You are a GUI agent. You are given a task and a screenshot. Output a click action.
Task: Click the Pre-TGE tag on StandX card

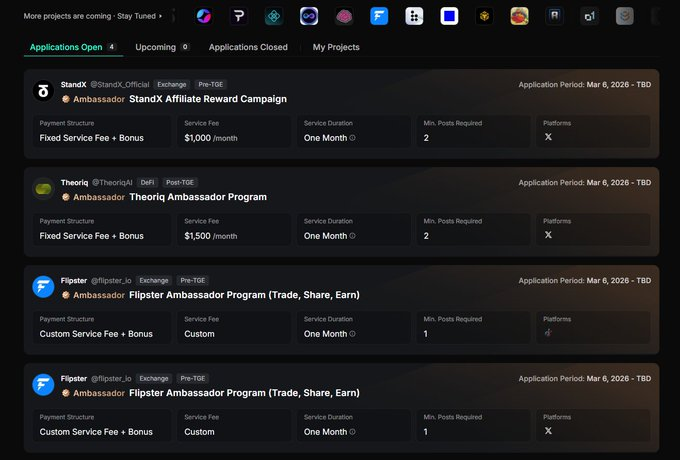(211, 85)
